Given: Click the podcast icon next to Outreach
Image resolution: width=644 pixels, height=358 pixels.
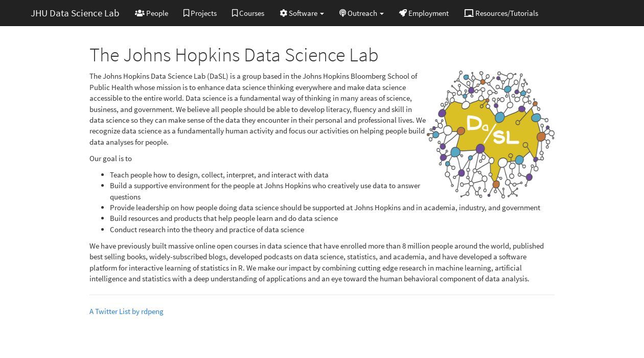Looking at the screenshot, I should click(x=342, y=13).
